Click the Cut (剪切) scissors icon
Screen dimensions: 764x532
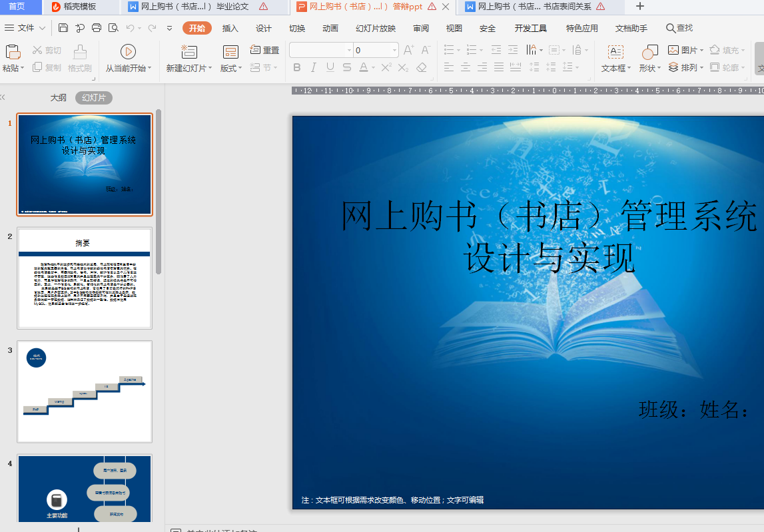tap(37, 50)
